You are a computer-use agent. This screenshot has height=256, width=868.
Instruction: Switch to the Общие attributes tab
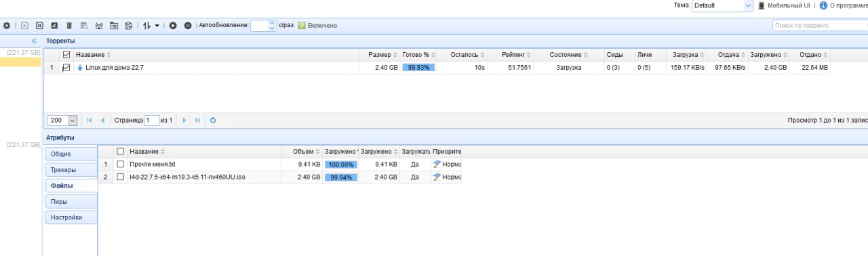coord(71,154)
